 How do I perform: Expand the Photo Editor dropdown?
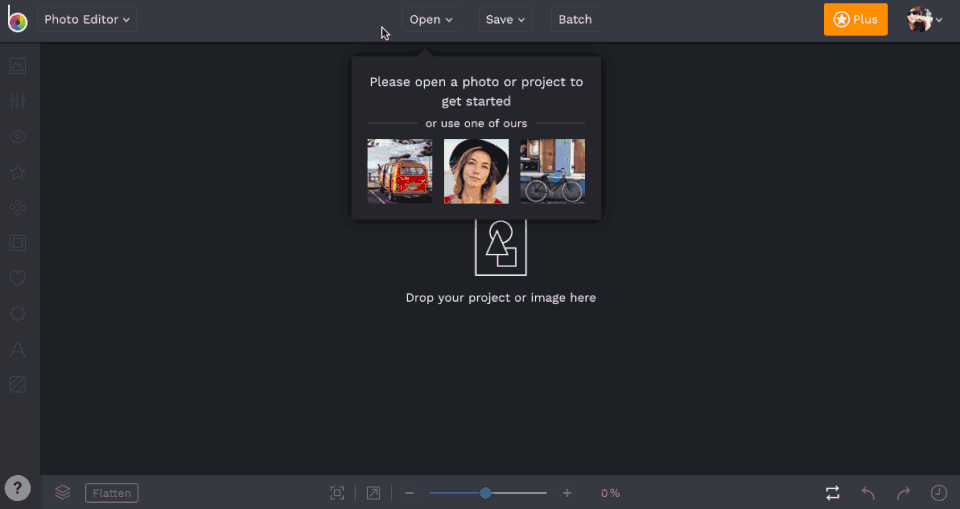pyautogui.click(x=87, y=20)
